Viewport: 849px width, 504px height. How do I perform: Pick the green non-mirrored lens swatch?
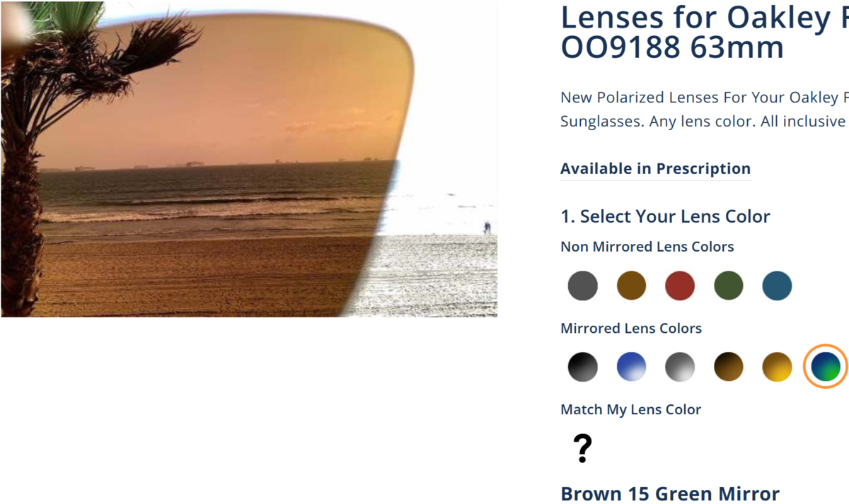pos(729,286)
